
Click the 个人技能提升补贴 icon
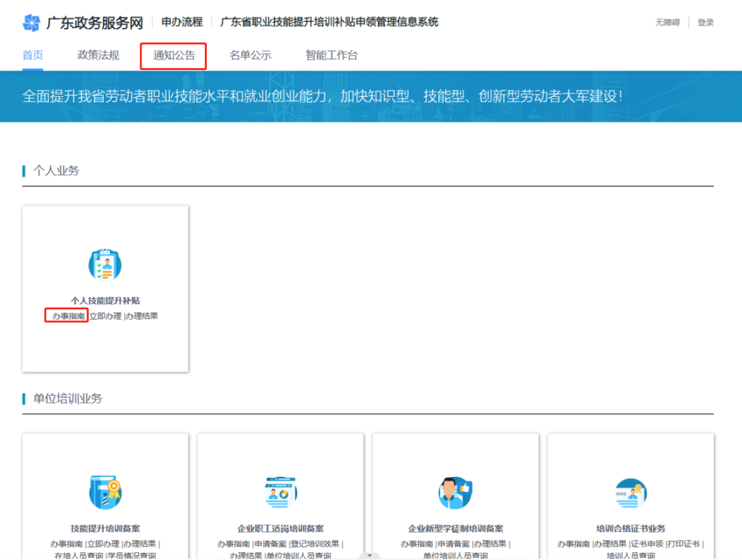[105, 265]
